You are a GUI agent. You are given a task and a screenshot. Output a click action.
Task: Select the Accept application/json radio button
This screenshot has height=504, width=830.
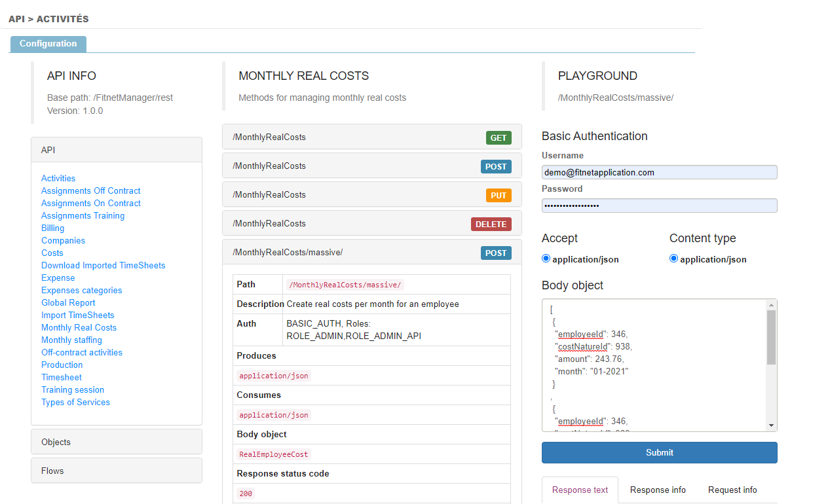[546, 259]
